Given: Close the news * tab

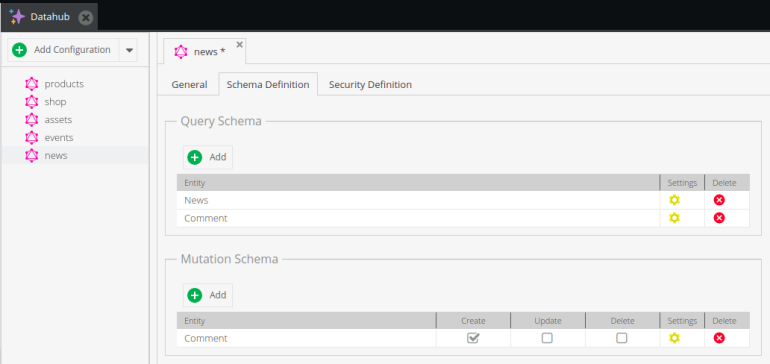Looking at the screenshot, I should coord(239,44).
